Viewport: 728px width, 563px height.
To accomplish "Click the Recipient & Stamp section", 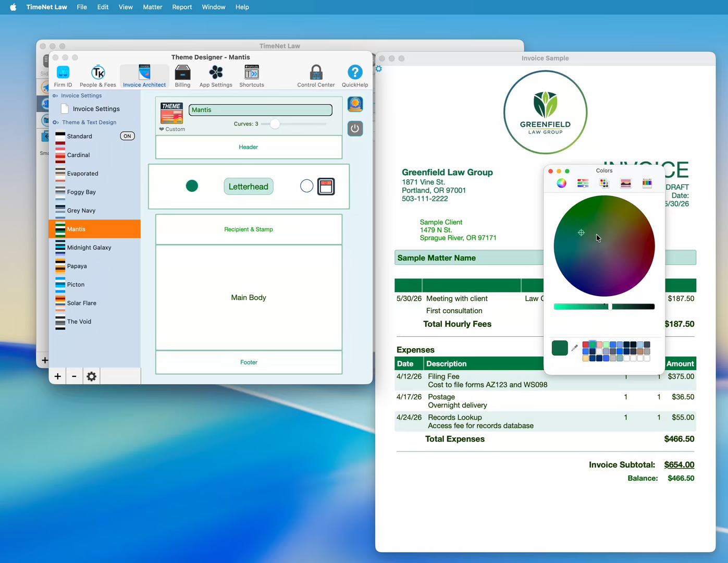I will click(249, 229).
